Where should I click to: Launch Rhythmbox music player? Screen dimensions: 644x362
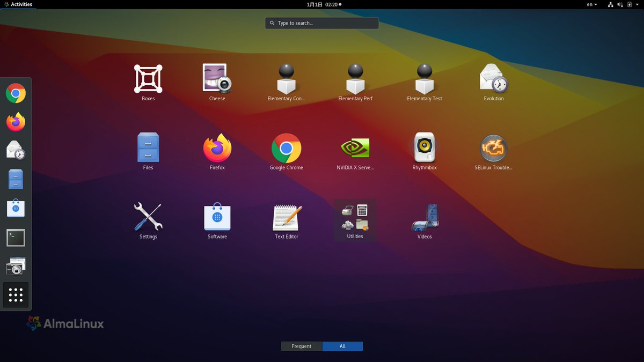coord(425,152)
